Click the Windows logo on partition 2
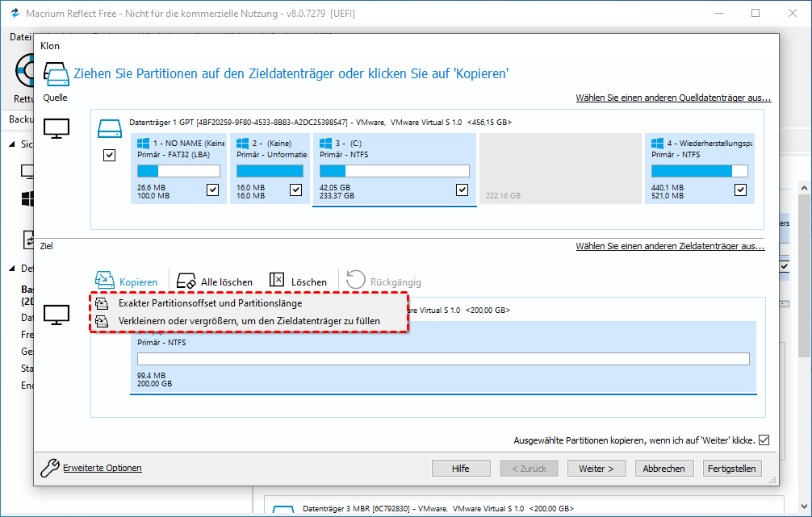 pos(243,144)
